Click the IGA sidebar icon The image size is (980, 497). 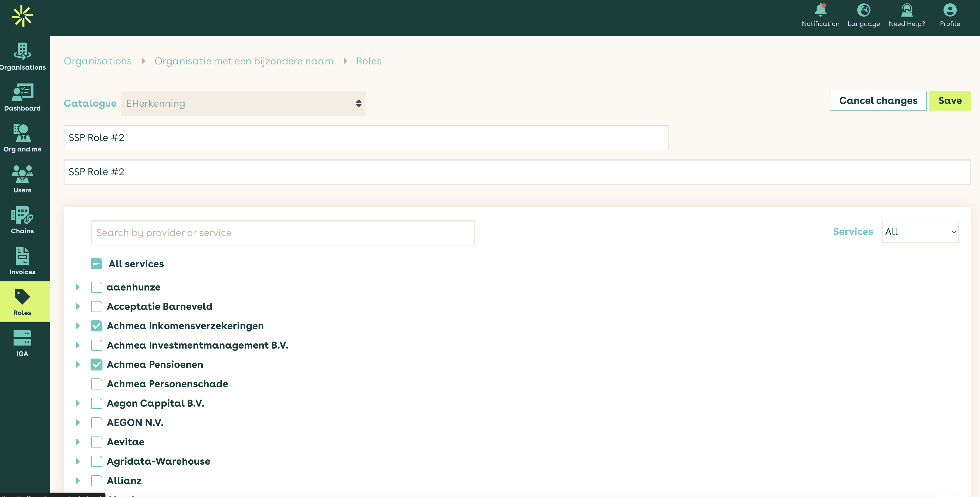click(x=22, y=346)
